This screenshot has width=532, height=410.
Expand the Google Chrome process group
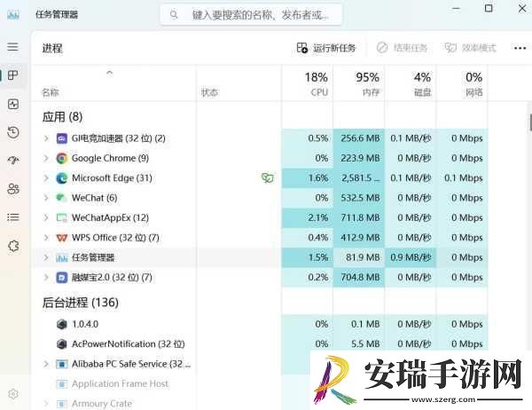coord(46,158)
